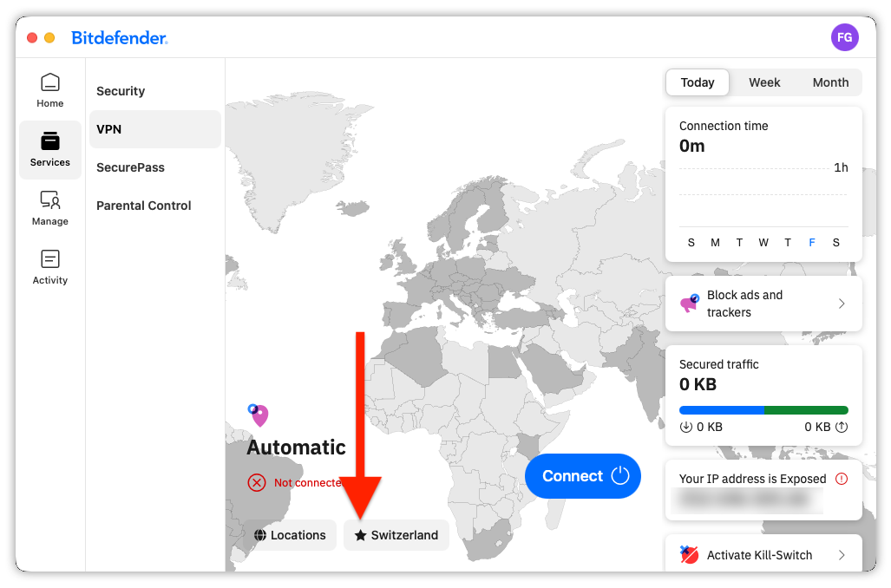Click the secured traffic progress bar
This screenshot has height=588, width=891.
(763, 410)
